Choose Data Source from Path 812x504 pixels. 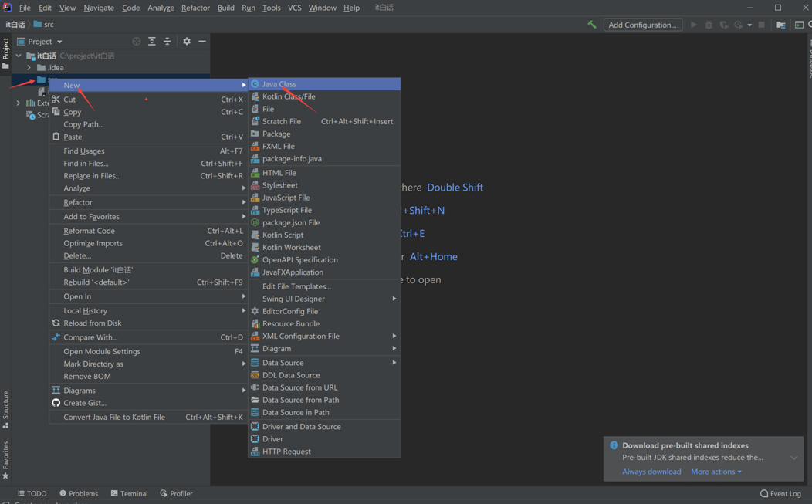click(325, 400)
